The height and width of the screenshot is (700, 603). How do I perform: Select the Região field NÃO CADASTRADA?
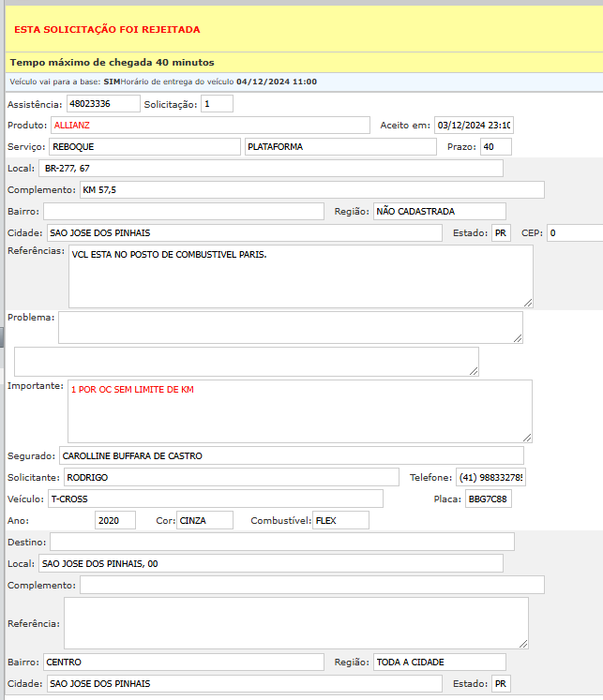439,212
